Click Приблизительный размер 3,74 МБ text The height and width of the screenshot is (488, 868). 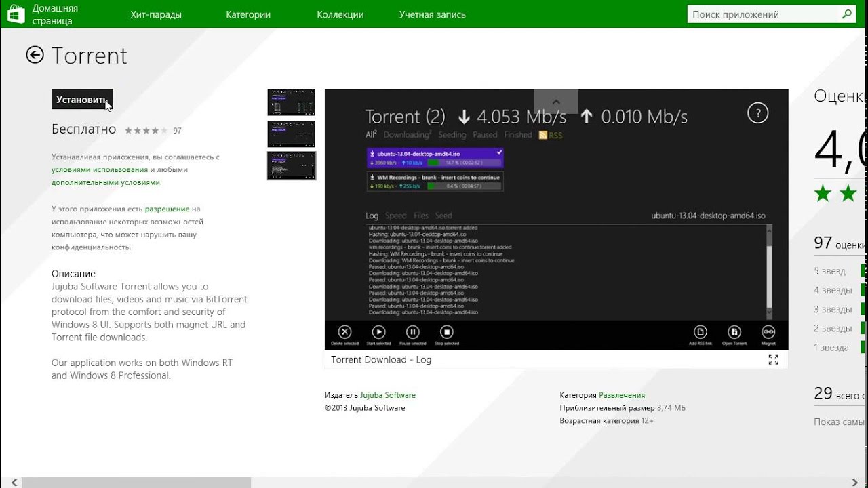[x=623, y=408]
